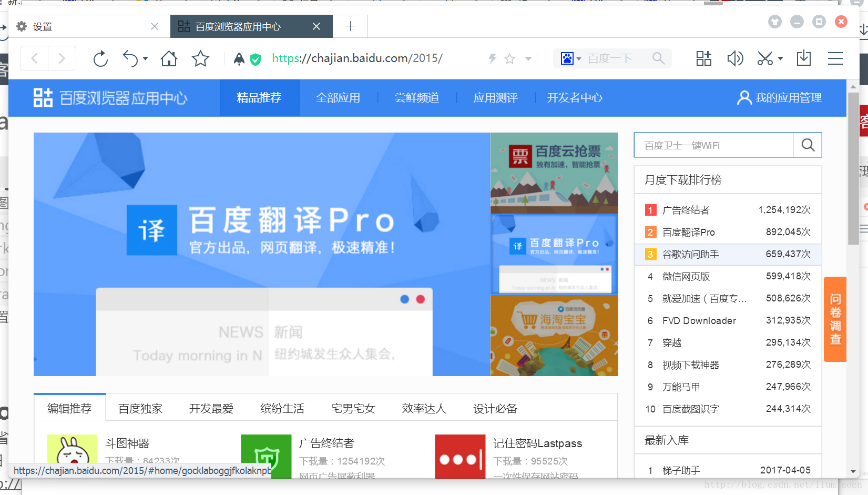Image resolution: width=868 pixels, height=495 pixels.
Task: Click the undo closed-tab arrow icon
Action: pos(130,58)
